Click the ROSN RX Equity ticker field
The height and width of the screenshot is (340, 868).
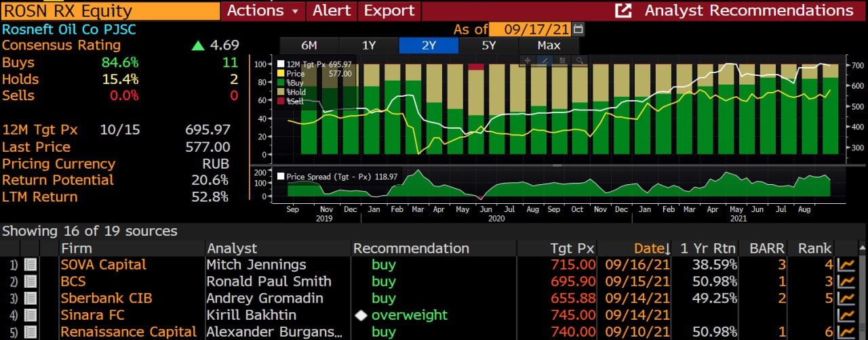pos(111,11)
